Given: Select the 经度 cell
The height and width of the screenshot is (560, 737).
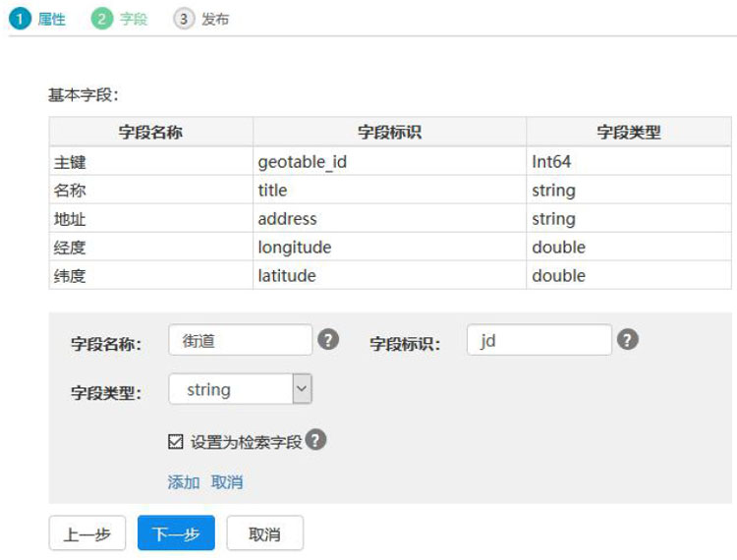Looking at the screenshot, I should point(151,248).
